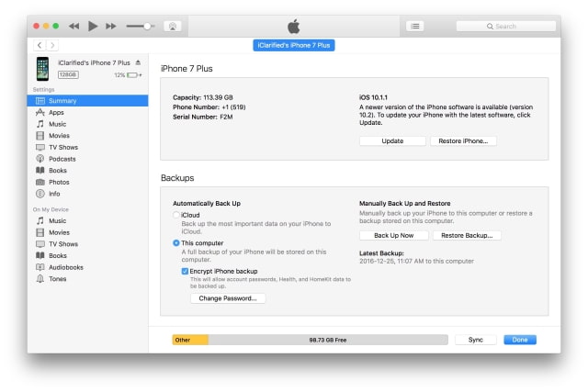
Task: Click the play button
Action: point(93,27)
